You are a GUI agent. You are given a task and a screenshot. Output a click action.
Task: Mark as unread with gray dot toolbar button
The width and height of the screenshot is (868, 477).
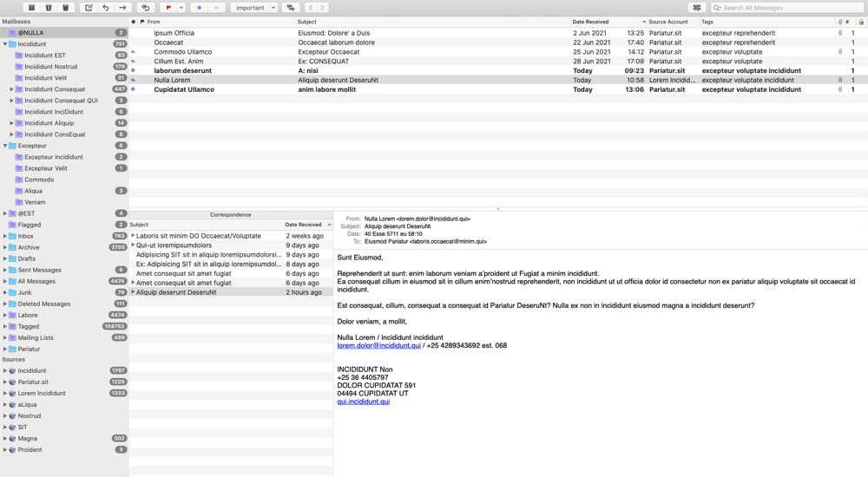[x=216, y=8]
